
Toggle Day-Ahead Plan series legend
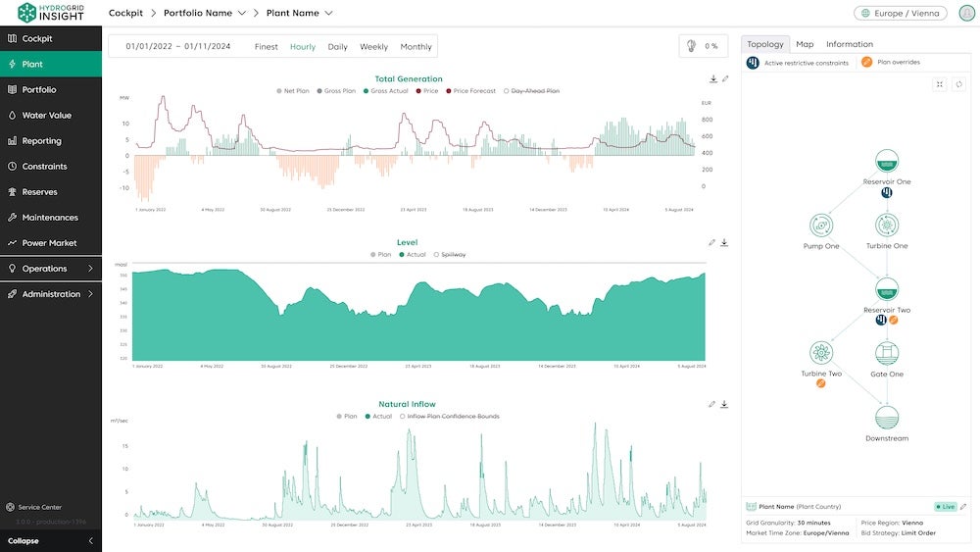coord(531,91)
